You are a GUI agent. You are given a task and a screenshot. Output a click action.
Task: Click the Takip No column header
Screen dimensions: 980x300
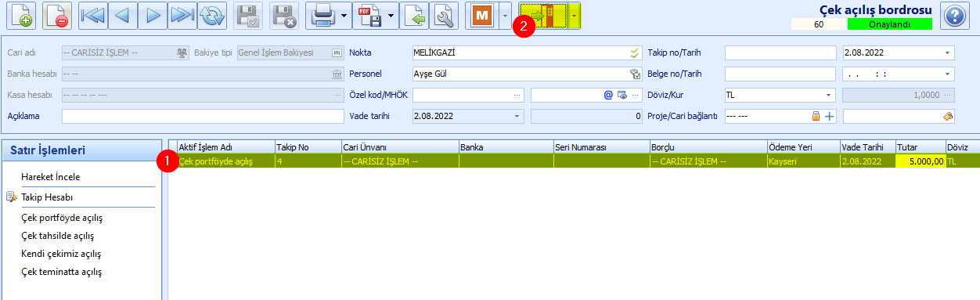[x=308, y=147]
